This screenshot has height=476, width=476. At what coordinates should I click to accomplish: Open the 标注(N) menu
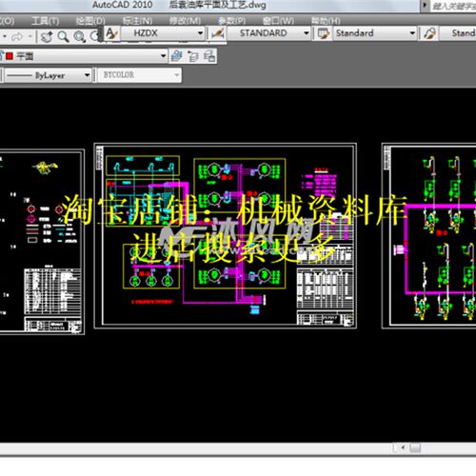pos(137,21)
